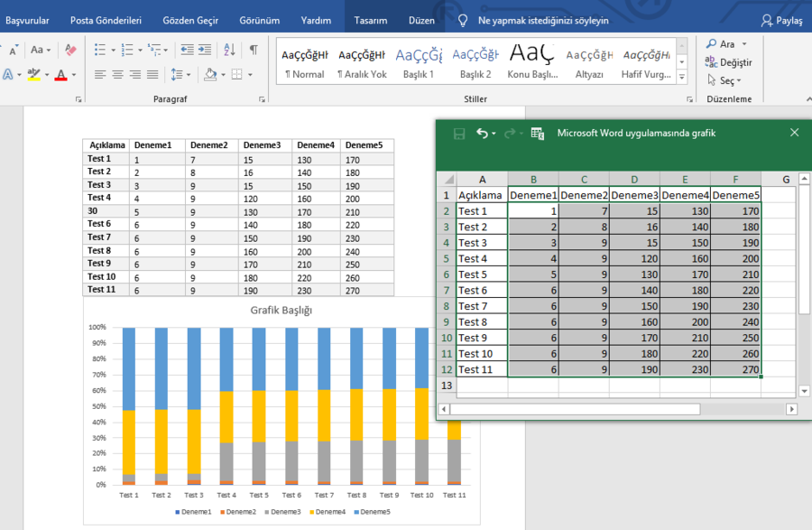
Task: Click the increase indent icon
Action: 205,50
